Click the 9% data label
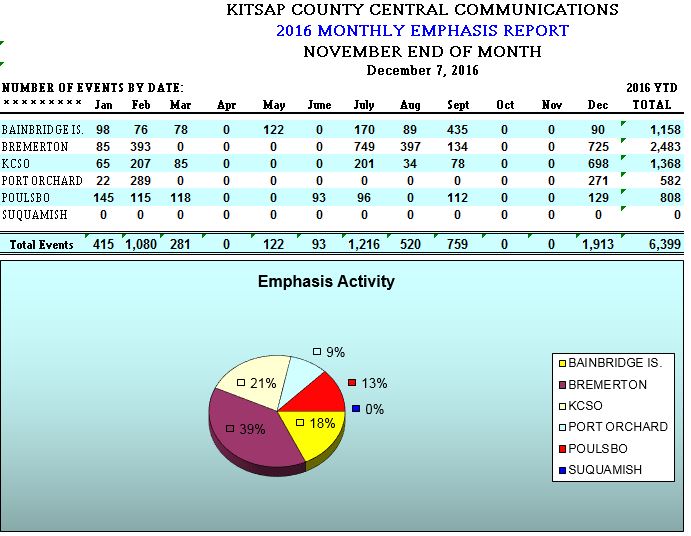 335,352
